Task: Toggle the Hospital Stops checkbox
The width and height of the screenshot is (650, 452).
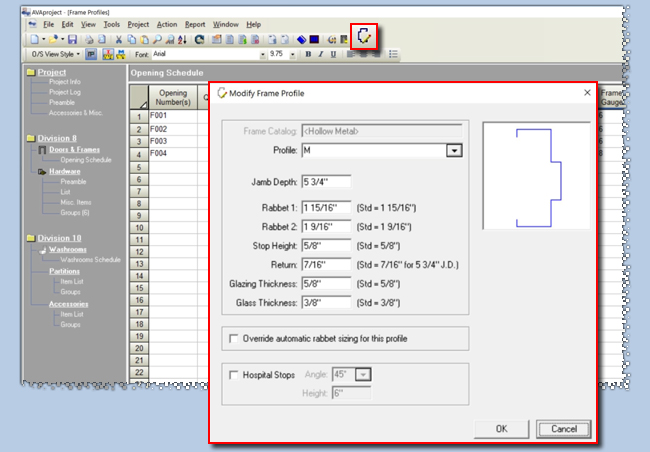Action: [234, 375]
